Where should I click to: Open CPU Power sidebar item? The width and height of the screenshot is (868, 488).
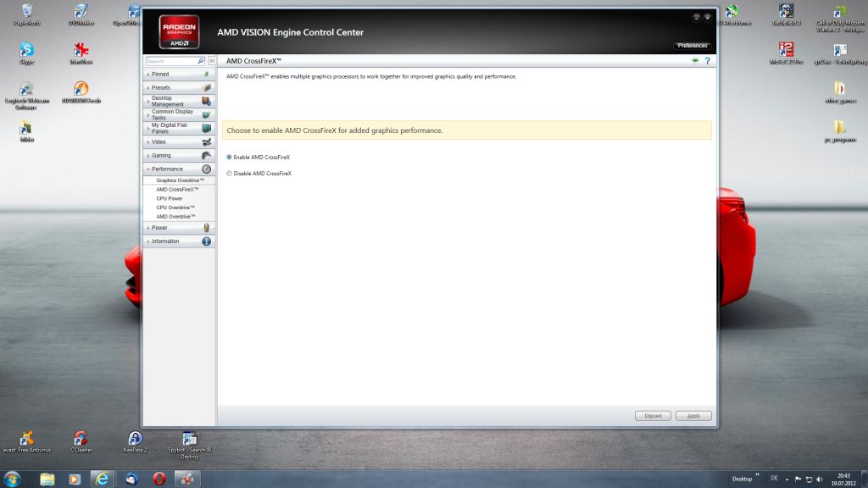(x=170, y=198)
